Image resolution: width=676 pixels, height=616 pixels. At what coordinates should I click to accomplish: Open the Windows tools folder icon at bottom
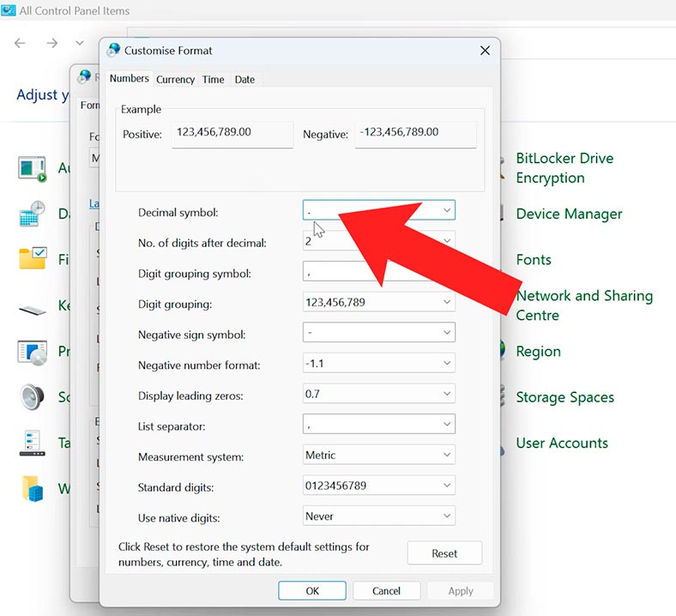pos(33,488)
